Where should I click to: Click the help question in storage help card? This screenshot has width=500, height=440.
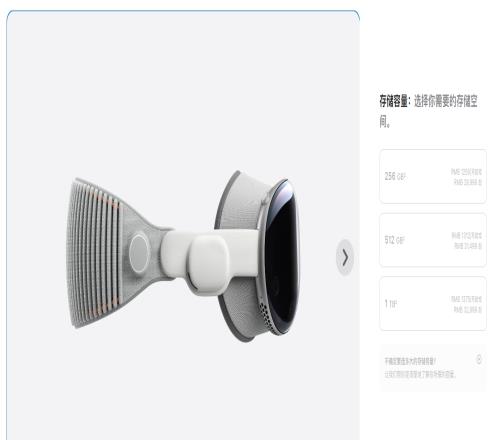click(410, 361)
